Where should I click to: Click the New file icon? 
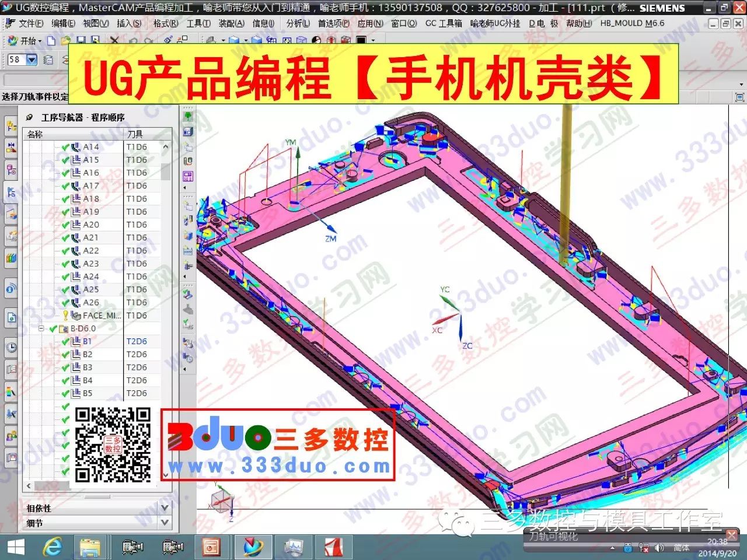pos(51,41)
